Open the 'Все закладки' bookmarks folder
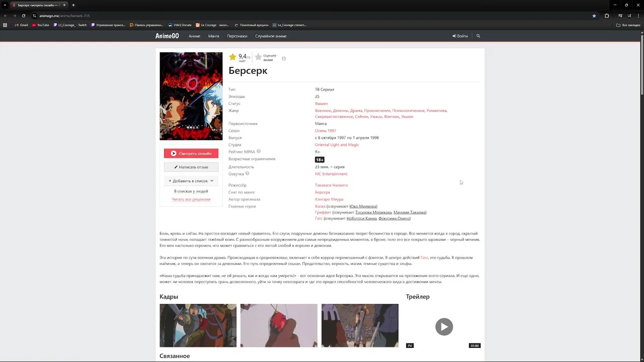Screen dimensions: 644x362 tap(628, 25)
